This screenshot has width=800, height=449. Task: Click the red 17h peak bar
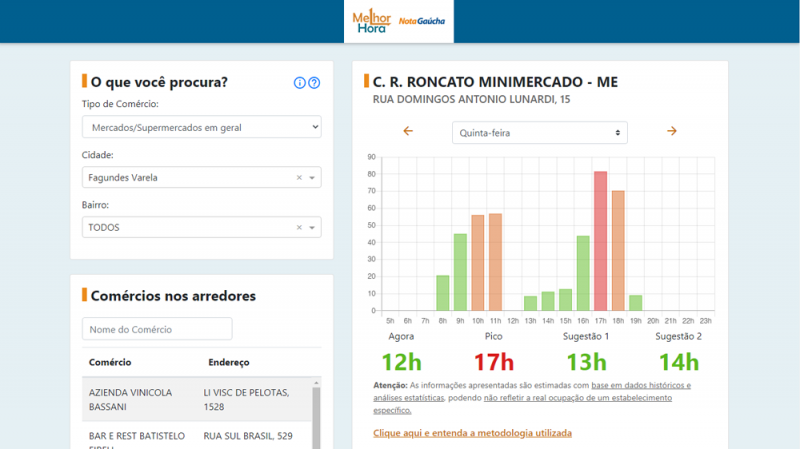click(601, 241)
